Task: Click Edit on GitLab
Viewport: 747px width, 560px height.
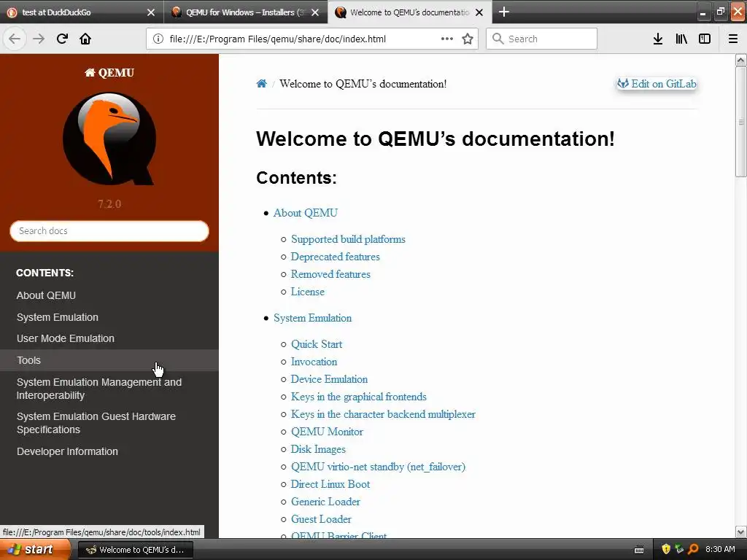Action: pos(657,84)
